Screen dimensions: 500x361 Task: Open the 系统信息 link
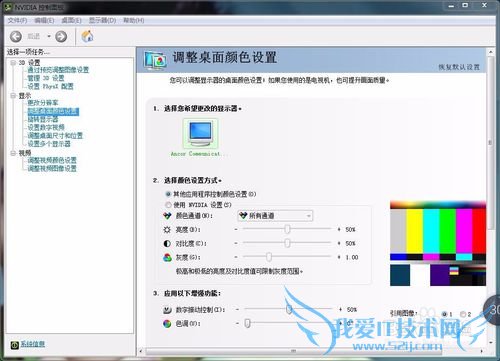point(33,344)
